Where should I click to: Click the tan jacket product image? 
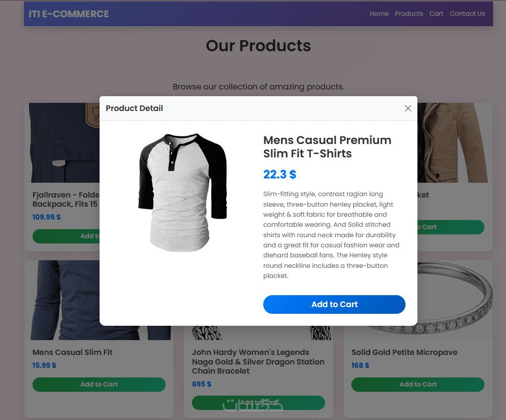point(454,144)
